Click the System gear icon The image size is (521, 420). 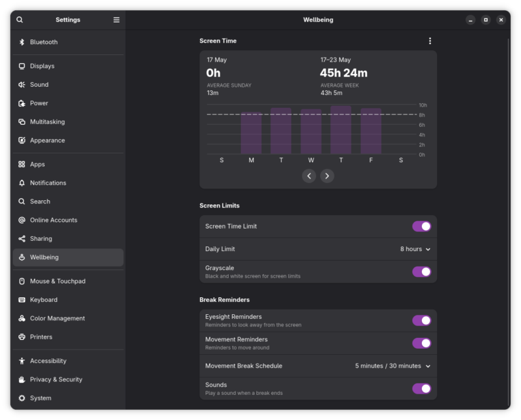coord(22,398)
